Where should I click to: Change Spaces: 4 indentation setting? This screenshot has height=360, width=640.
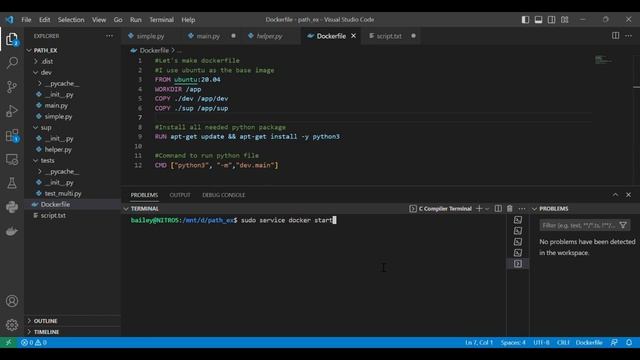513,342
